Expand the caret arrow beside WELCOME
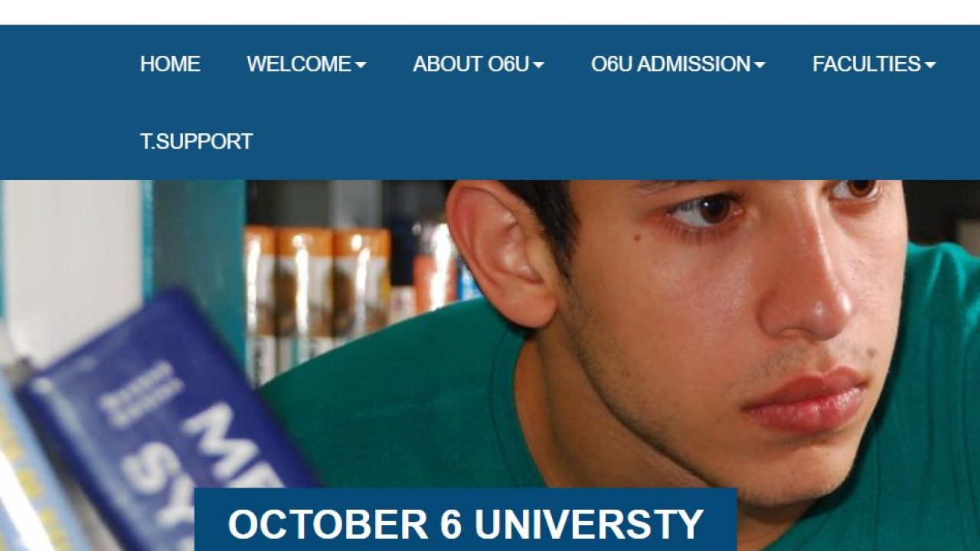 click(x=361, y=65)
